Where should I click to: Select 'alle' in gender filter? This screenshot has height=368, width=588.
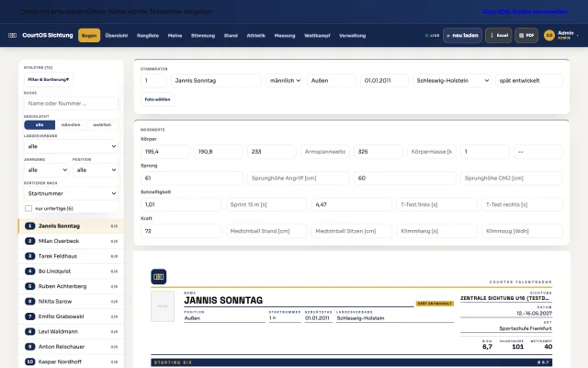(40, 125)
